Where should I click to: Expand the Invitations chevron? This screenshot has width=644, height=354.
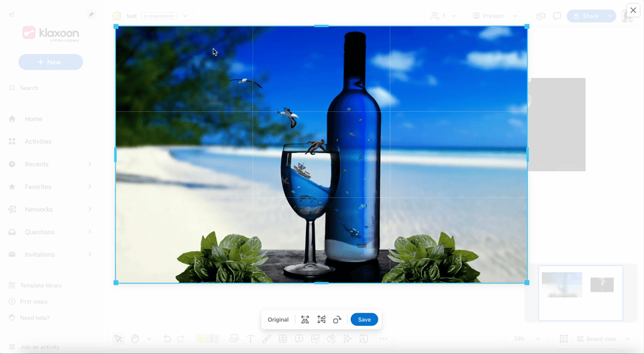pyautogui.click(x=89, y=255)
